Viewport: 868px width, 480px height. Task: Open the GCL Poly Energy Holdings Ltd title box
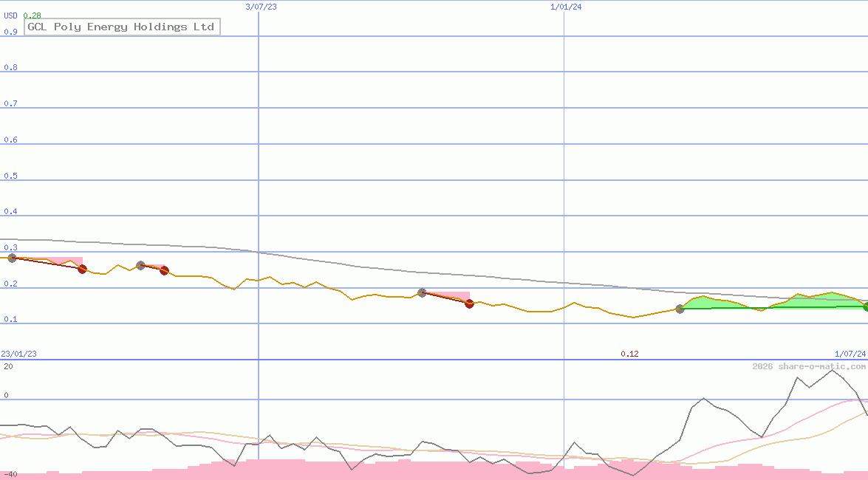click(121, 27)
